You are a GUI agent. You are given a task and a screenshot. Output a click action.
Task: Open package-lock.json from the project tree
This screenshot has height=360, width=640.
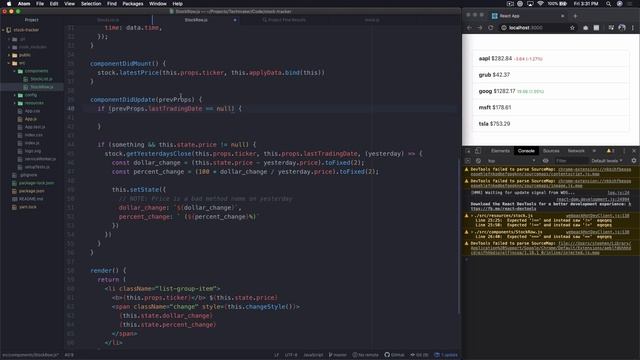click(33, 183)
